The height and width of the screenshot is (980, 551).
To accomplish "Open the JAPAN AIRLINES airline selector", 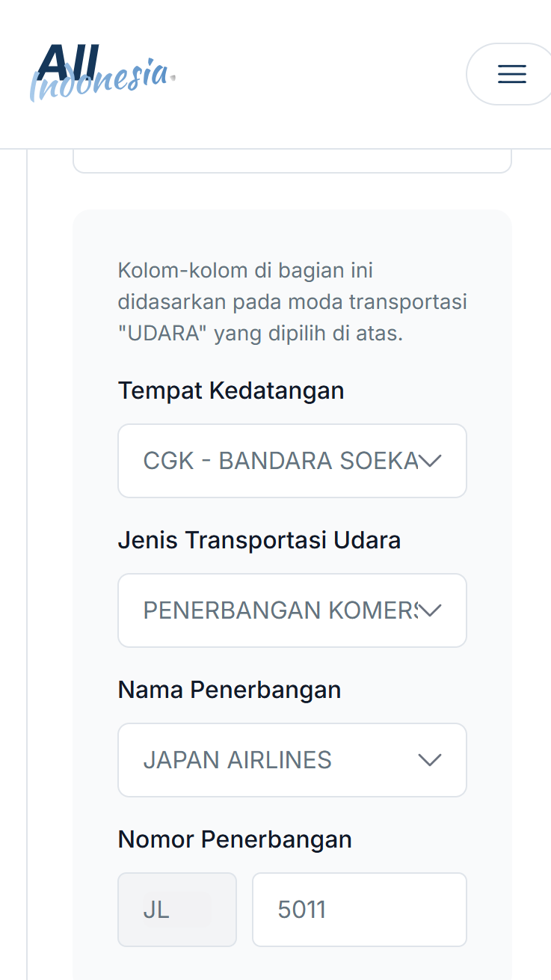I will [x=280, y=760].
